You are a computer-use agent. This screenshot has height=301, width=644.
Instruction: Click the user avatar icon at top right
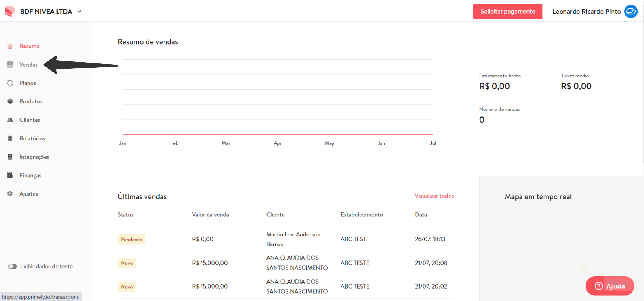click(x=631, y=12)
